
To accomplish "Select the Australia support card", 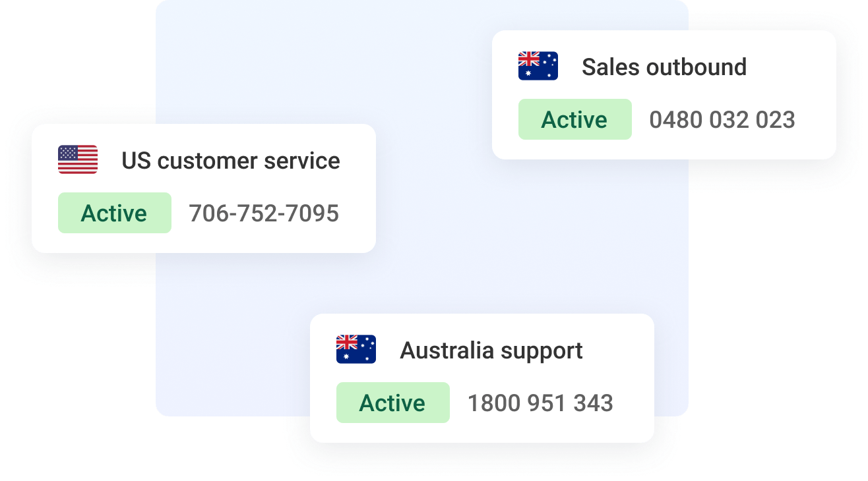I will (482, 378).
